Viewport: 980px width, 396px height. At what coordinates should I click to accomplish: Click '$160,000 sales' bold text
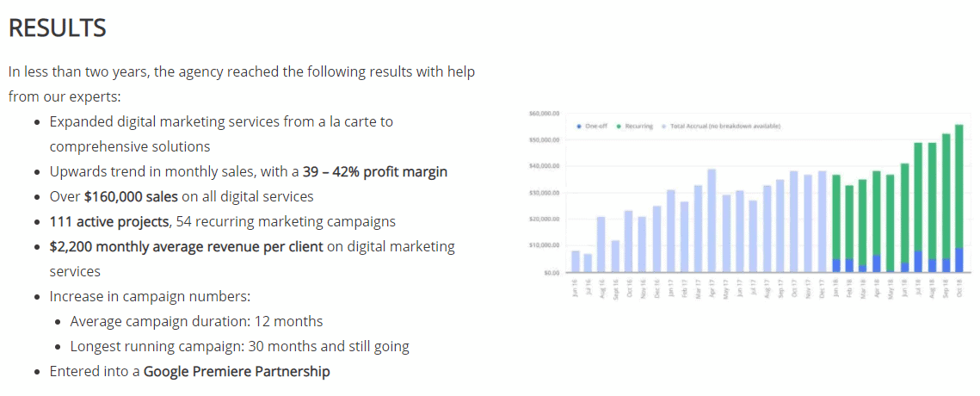coord(132,196)
